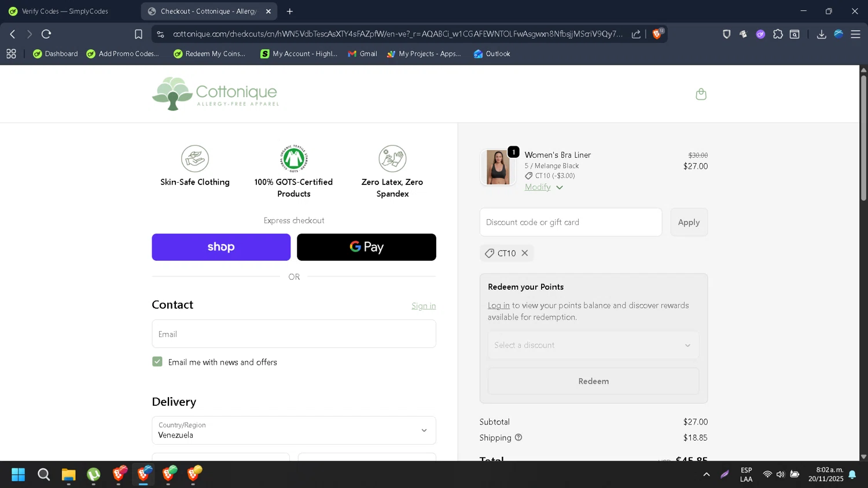
Task: Open the volume speaker tray icon
Action: point(781,475)
